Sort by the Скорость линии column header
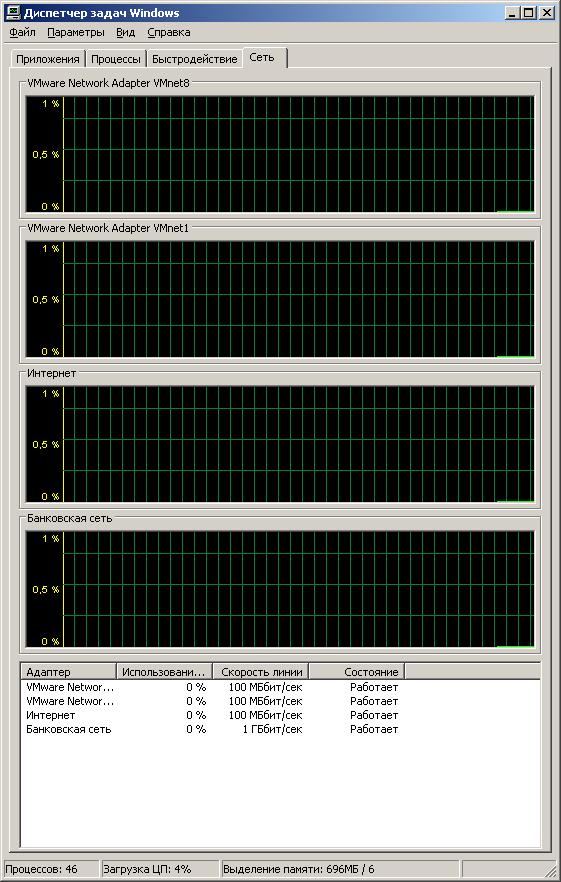The image size is (561, 882). pyautogui.click(x=261, y=672)
